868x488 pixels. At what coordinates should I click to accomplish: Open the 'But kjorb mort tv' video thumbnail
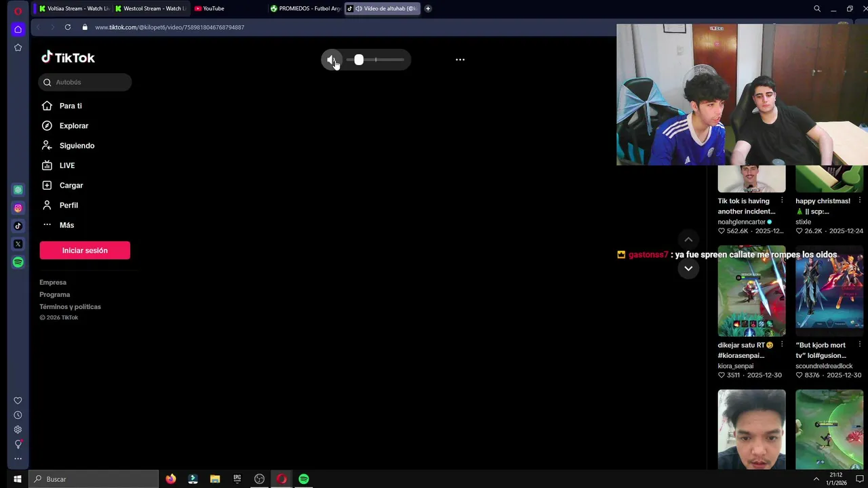829,291
